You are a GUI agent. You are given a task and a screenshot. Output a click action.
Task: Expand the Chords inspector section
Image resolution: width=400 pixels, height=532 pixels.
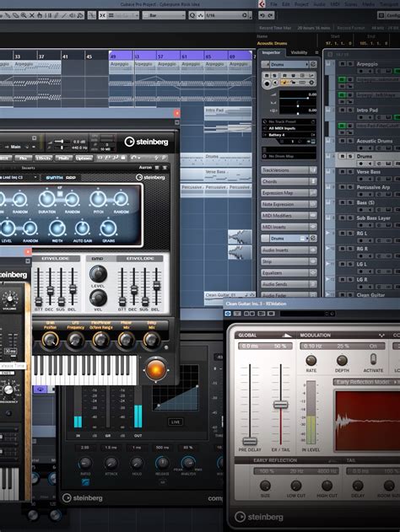tap(289, 181)
